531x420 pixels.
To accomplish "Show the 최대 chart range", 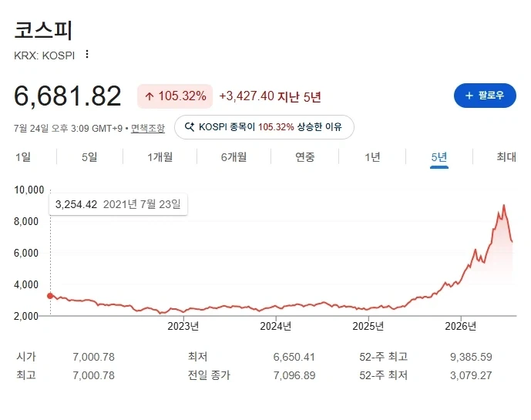I will click(x=506, y=156).
